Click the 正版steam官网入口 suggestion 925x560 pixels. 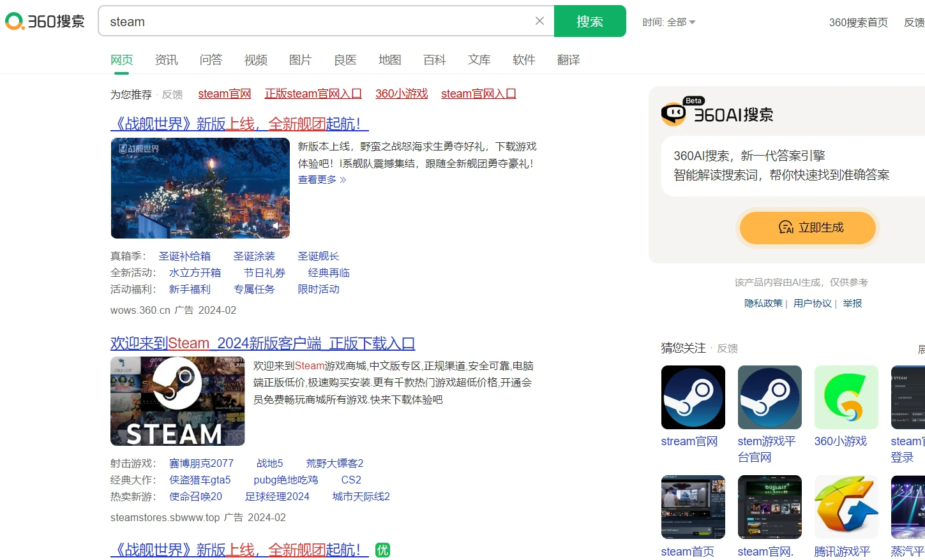point(313,94)
